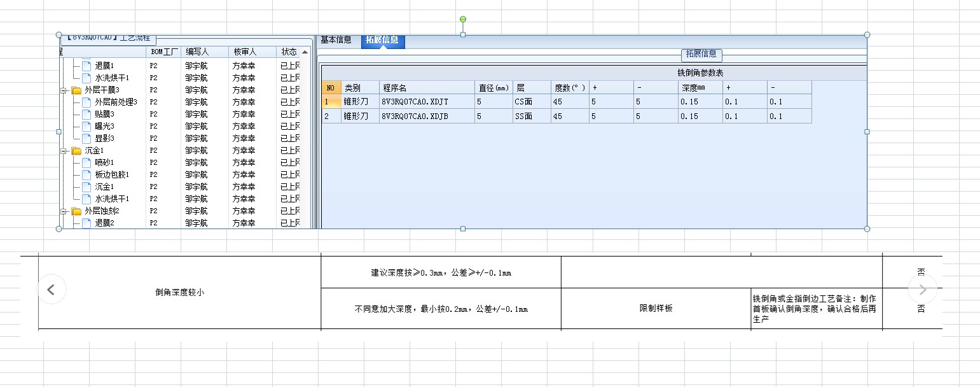Collapse the 外层蚀刻2 tree node
Screen dimensions: 980x387
tap(64, 211)
